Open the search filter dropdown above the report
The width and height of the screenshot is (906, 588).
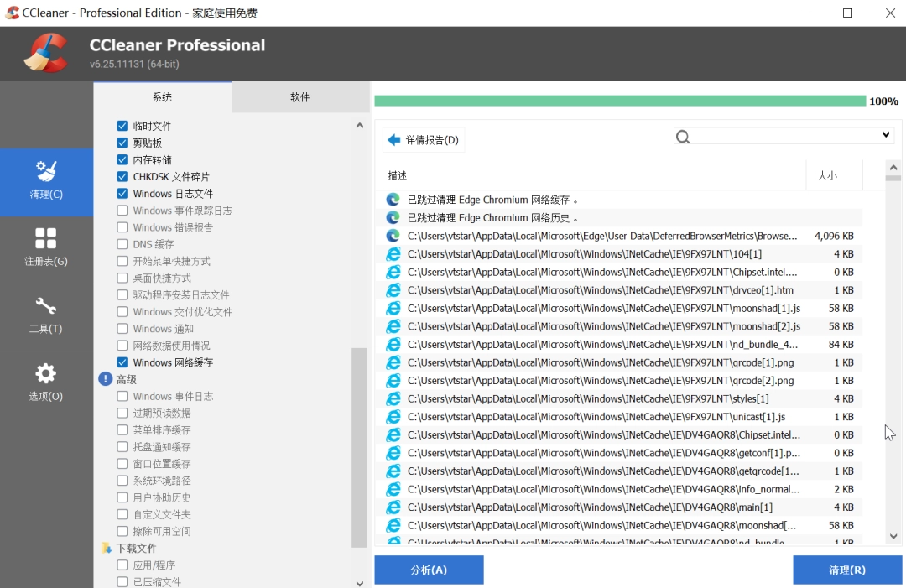[x=886, y=135]
